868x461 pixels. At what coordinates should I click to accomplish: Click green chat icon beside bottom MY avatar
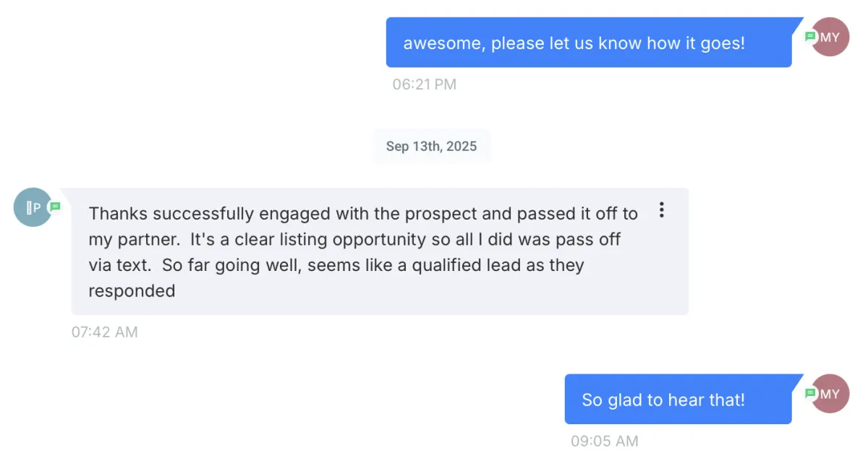point(810,394)
